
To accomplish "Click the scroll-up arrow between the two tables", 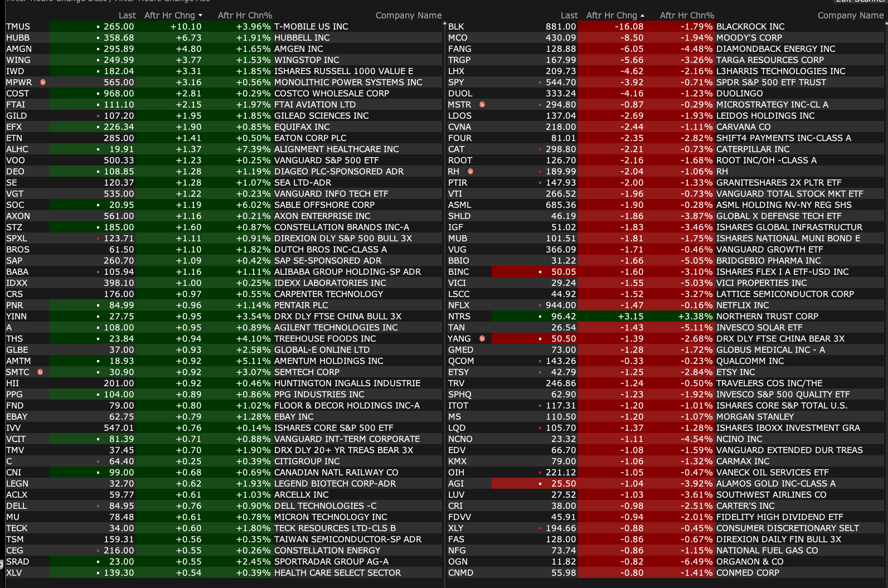I will pyautogui.click(x=444, y=25).
